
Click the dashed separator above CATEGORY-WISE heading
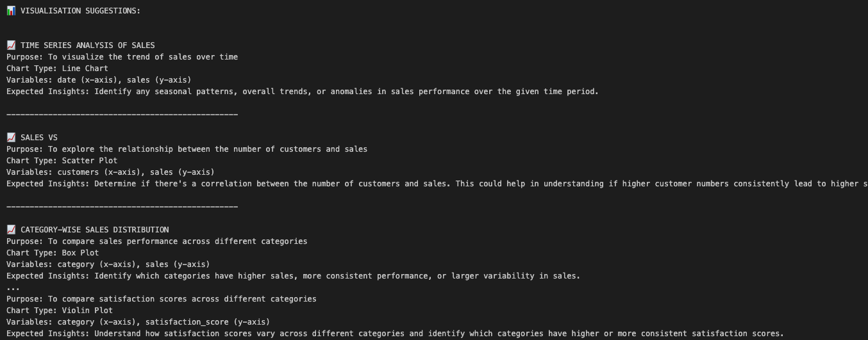tap(122, 207)
